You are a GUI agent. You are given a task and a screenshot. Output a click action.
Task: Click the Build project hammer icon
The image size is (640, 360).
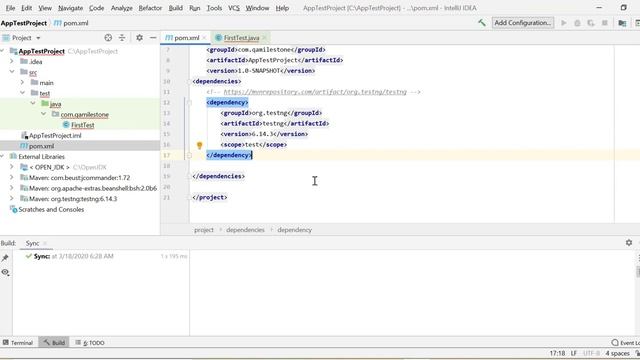pos(482,23)
